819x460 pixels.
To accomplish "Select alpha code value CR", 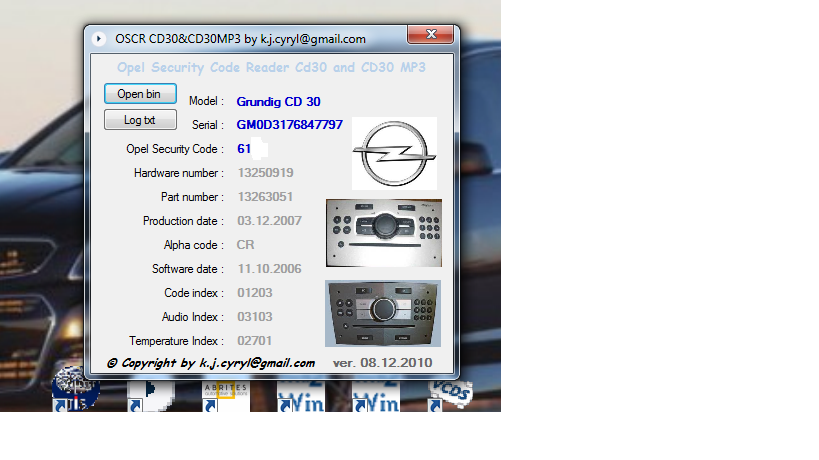I will [x=245, y=245].
